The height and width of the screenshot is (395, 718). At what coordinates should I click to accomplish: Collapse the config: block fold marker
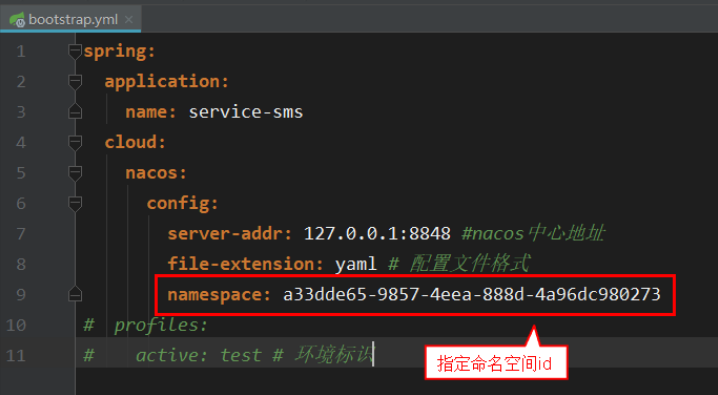coord(75,203)
